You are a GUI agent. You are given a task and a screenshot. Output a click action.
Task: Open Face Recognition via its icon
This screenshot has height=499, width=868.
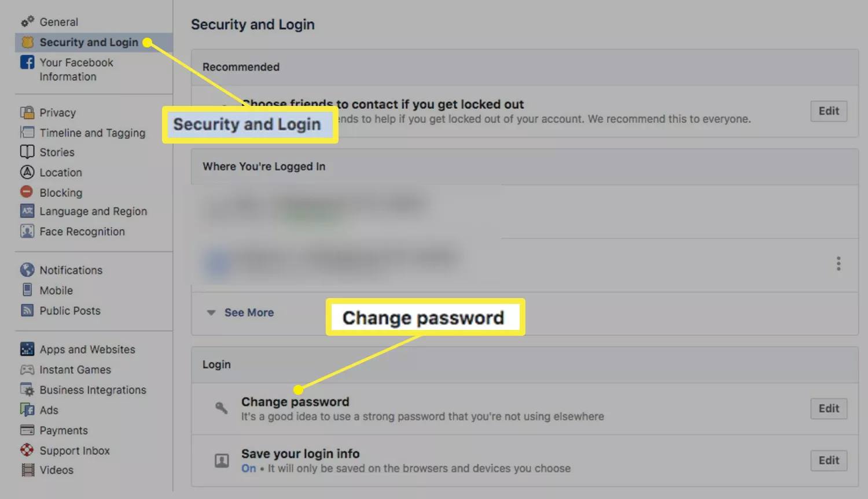(x=27, y=232)
